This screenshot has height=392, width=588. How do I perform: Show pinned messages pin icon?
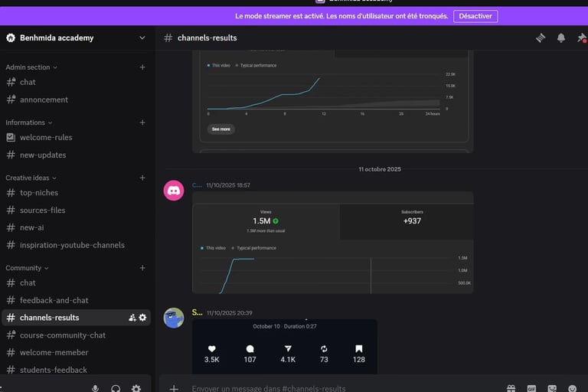581,38
